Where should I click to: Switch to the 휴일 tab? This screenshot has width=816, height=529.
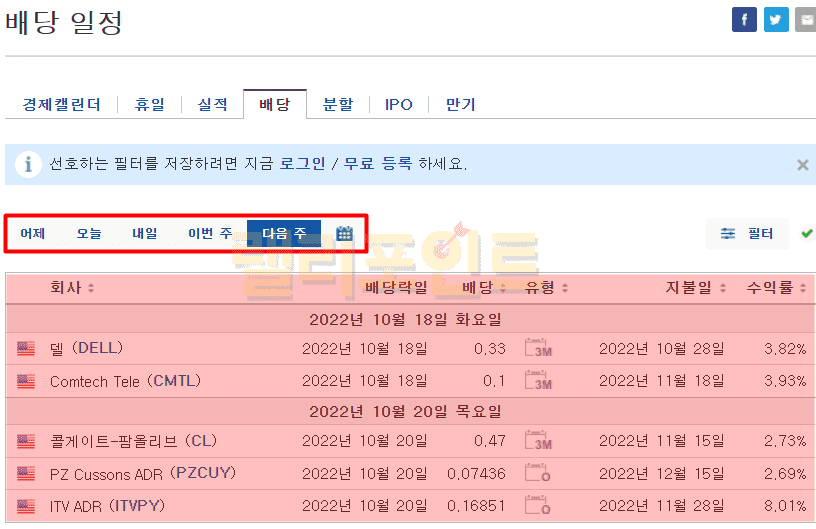149,105
